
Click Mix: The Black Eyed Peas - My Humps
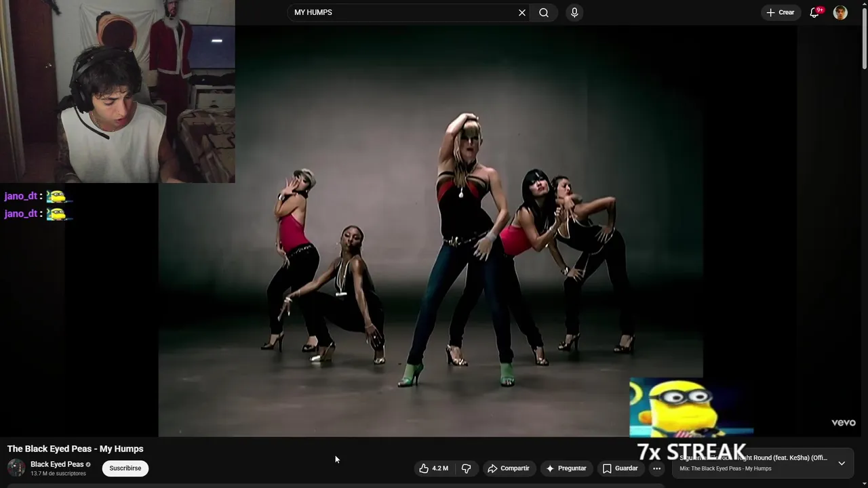[726, 468]
